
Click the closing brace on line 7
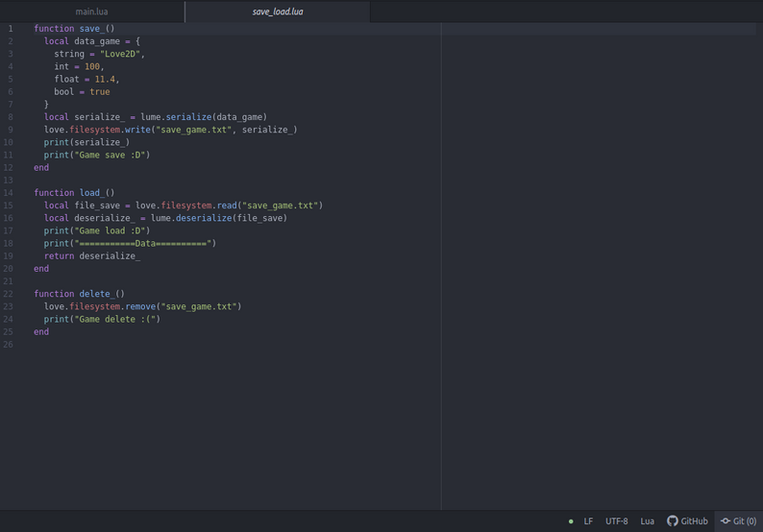click(46, 105)
